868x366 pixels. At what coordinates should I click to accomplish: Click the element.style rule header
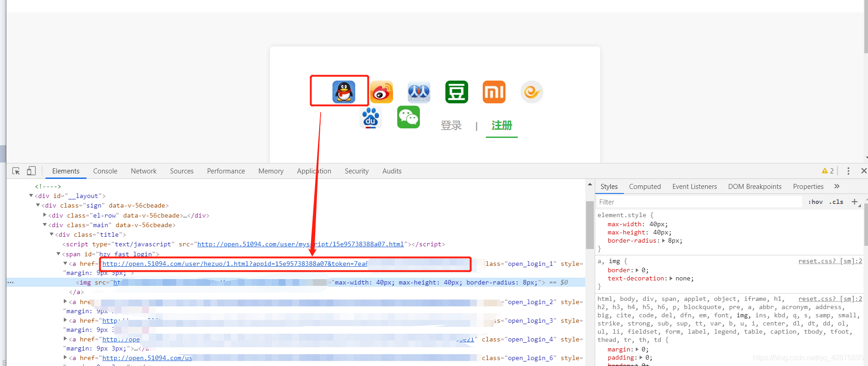tap(625, 215)
